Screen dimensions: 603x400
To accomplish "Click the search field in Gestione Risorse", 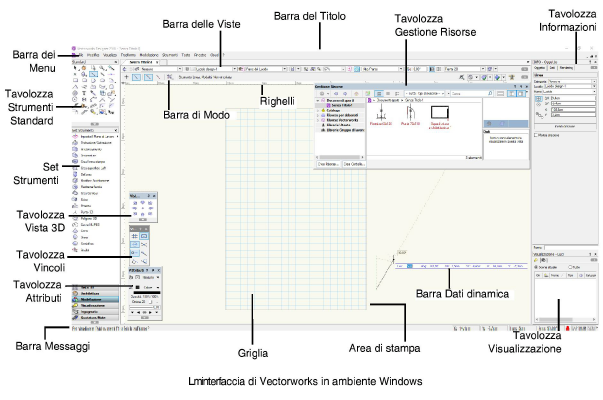I will pyautogui.click(x=470, y=93).
